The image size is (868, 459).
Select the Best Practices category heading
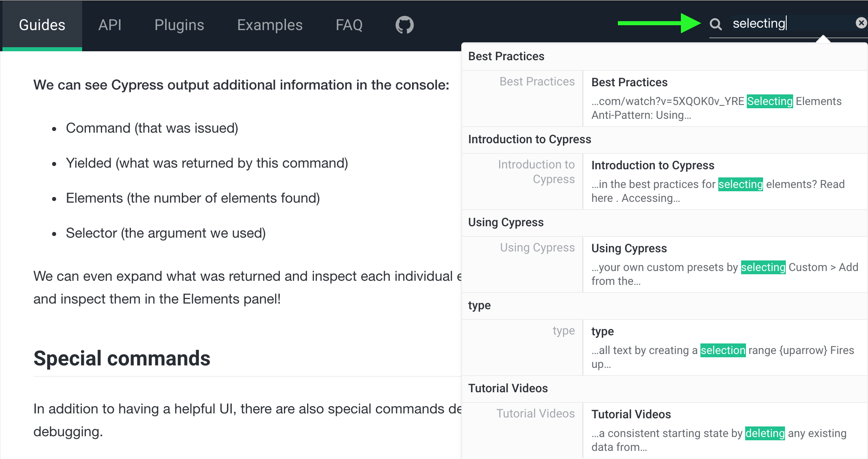506,56
